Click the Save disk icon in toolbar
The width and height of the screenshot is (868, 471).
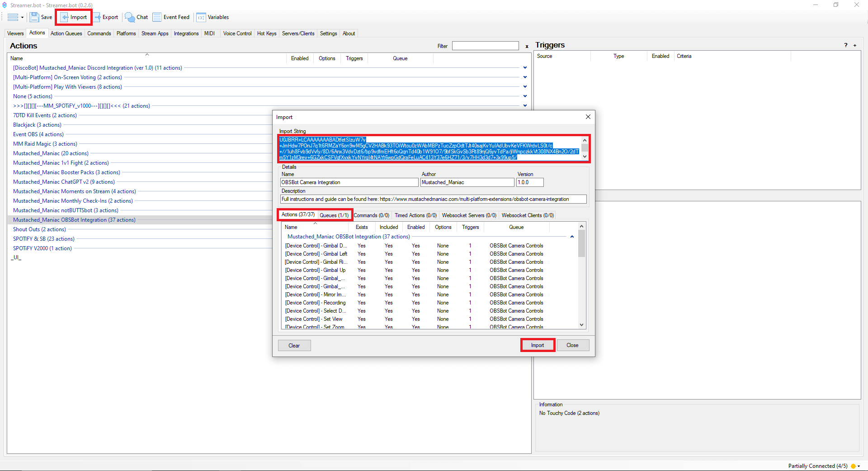(35, 17)
